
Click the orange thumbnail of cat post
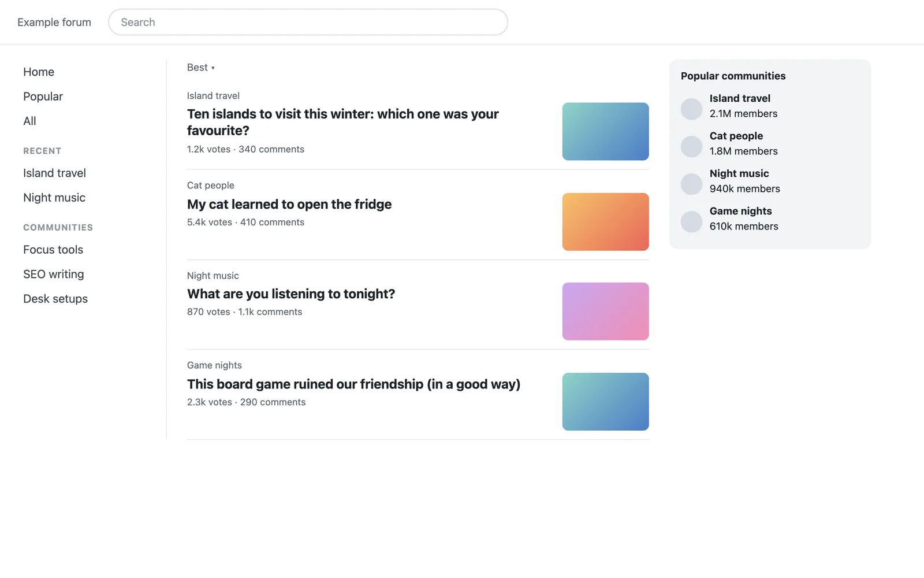coord(605,222)
